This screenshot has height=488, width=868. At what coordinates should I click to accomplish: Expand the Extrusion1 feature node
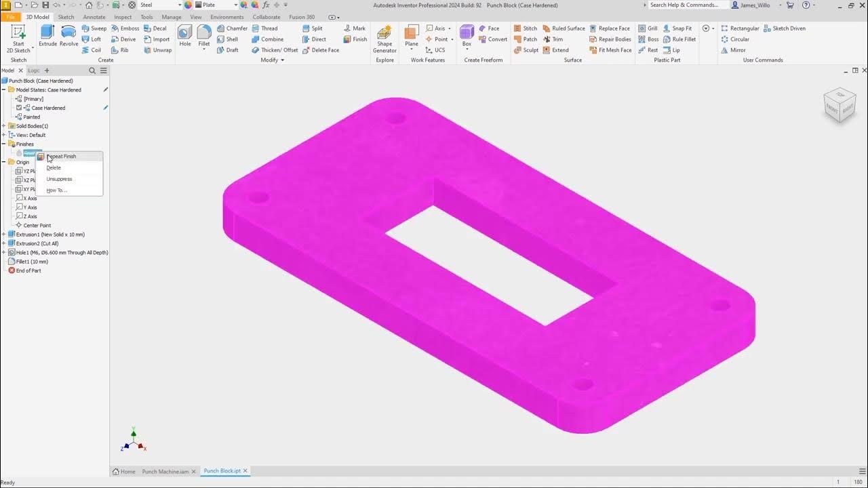click(x=3, y=235)
